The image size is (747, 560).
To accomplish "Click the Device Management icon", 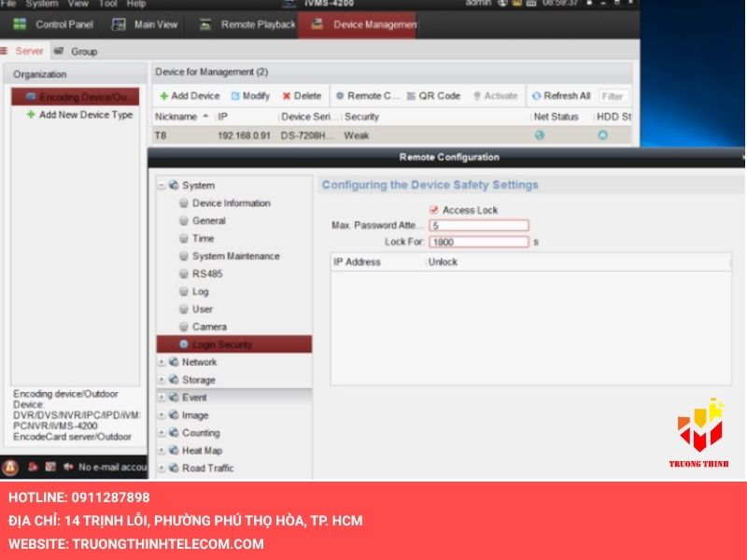I will tap(317, 24).
